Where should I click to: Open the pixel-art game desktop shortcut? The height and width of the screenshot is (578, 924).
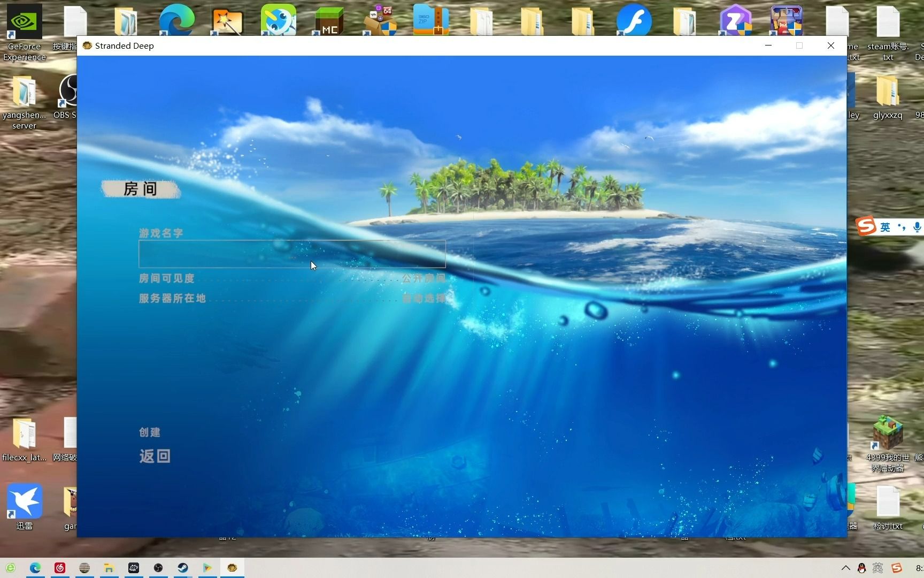pyautogui.click(x=786, y=20)
